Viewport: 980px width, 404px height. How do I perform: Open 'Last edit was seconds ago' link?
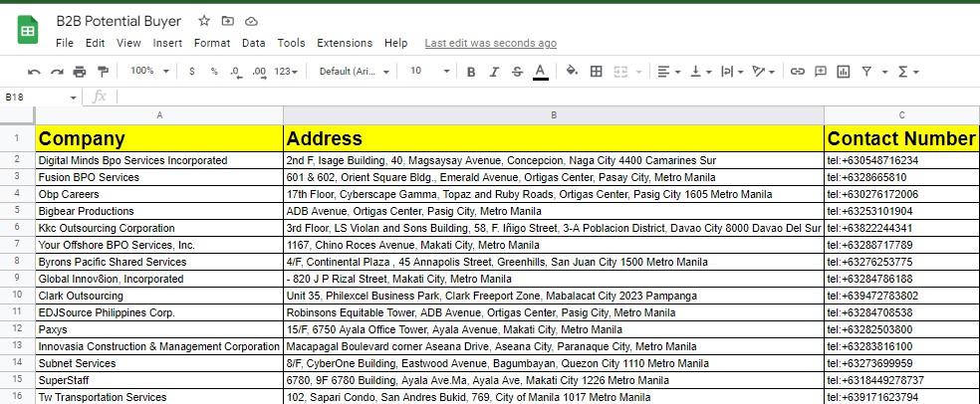pyautogui.click(x=491, y=43)
